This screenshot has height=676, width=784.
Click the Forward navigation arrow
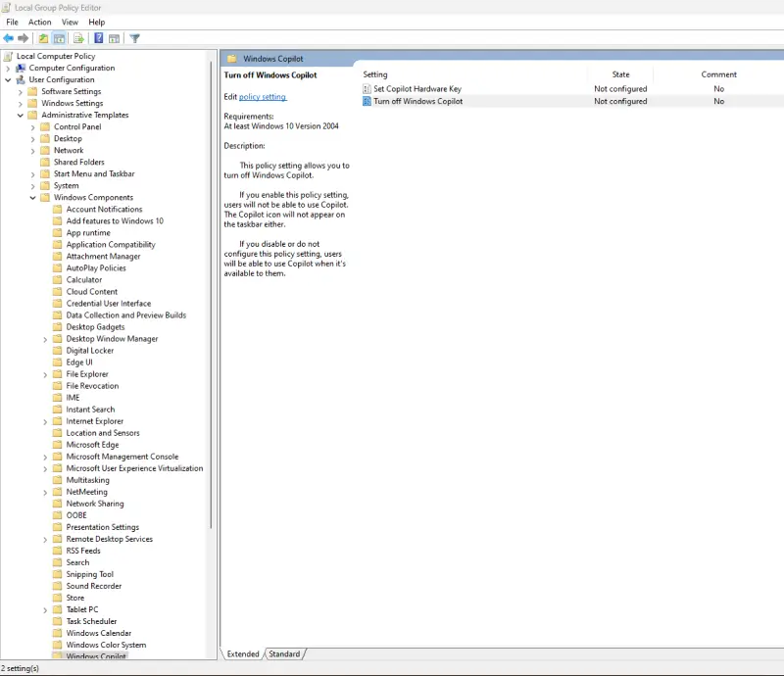pyautogui.click(x=22, y=38)
